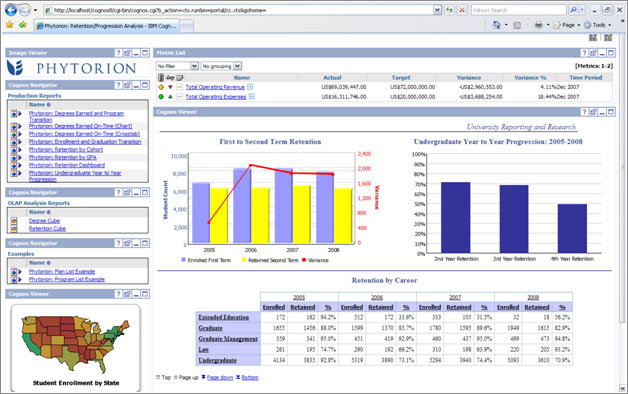Click the Degree Cube report icon
628x394 pixels.
[14, 221]
